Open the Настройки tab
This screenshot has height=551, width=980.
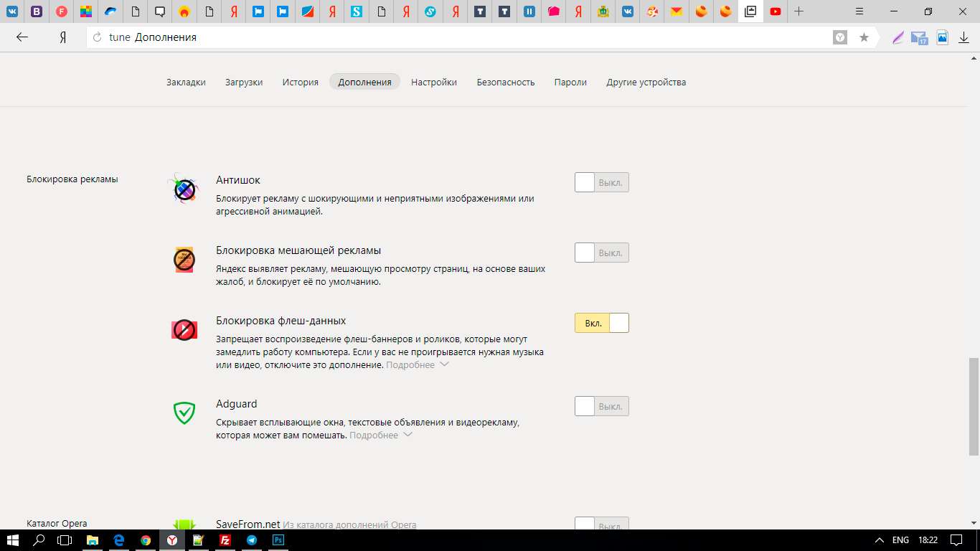pos(434,82)
